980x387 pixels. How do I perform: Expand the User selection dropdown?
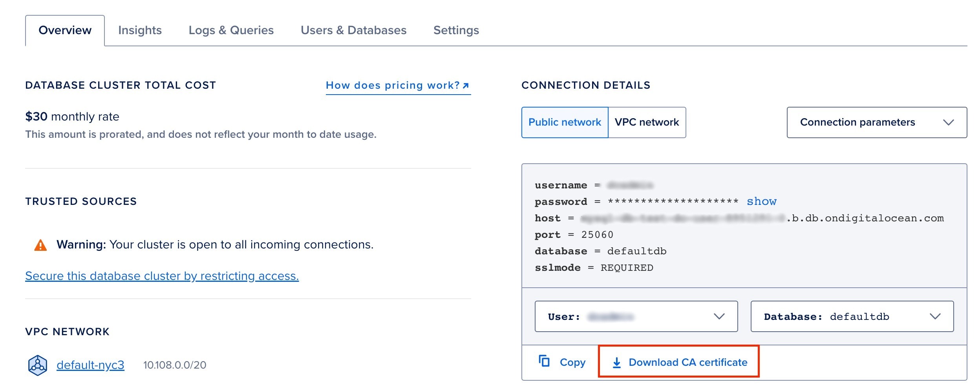coord(636,316)
